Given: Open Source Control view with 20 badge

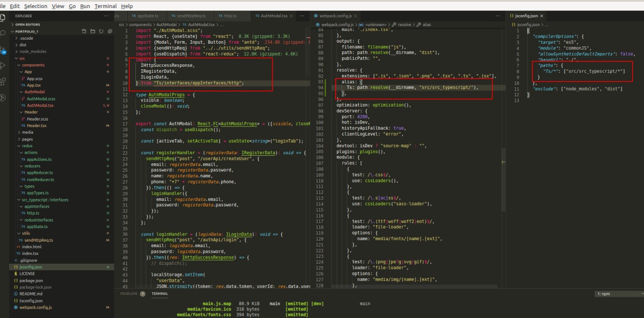Looking at the screenshot, I should tap(4, 49).
